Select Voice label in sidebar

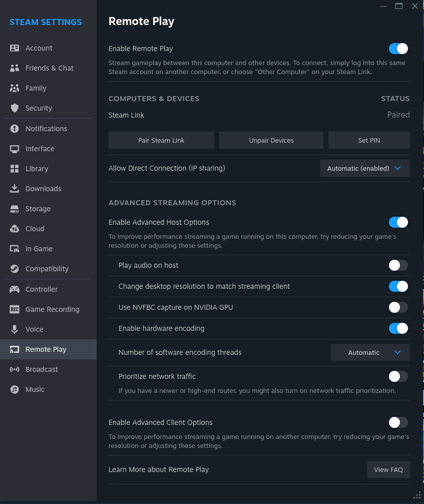[34, 329]
